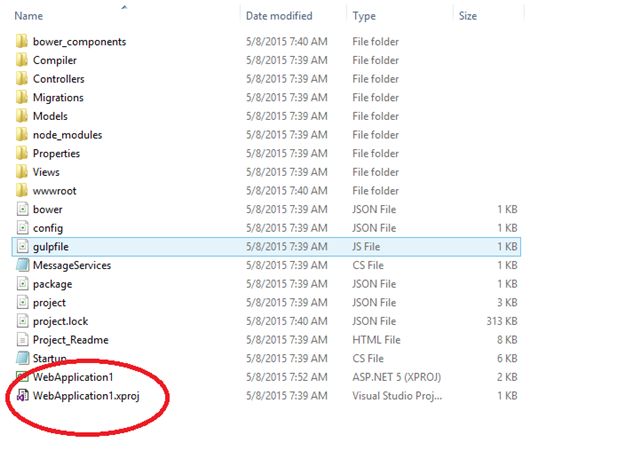624x458 pixels.
Task: Select the bower file name
Action: tap(48, 209)
